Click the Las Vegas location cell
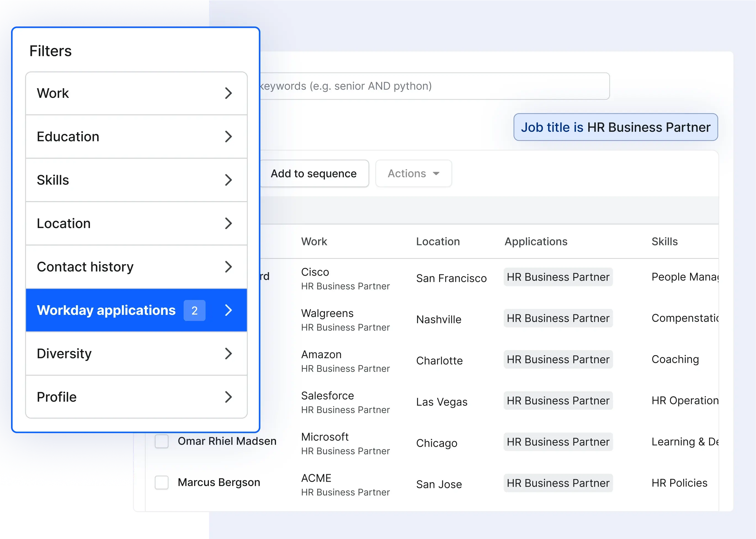The width and height of the screenshot is (756, 539). pyautogui.click(x=442, y=402)
